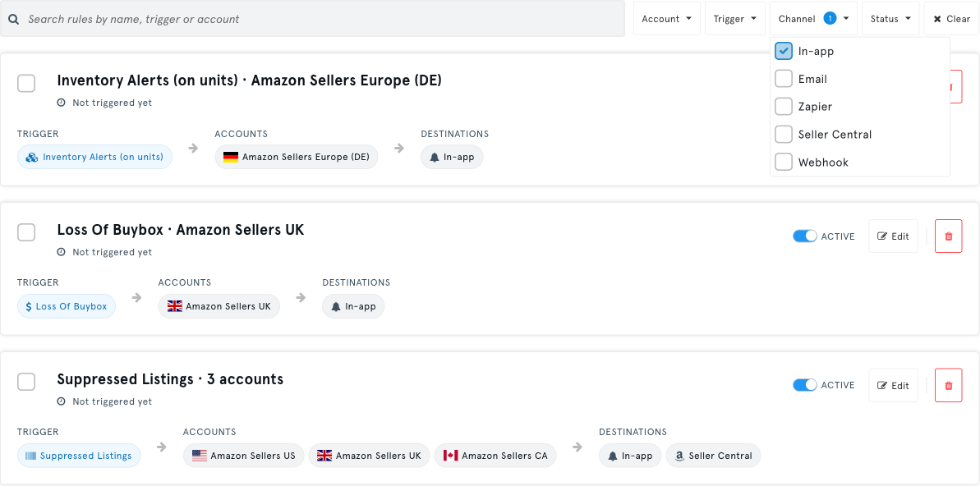This screenshot has width=980, height=486.
Task: Select the Suppressed Listings rule checkbox
Action: (x=26, y=382)
